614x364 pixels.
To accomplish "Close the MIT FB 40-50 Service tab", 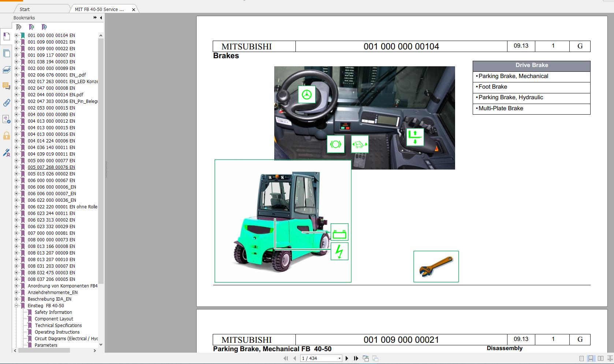I will (134, 10).
